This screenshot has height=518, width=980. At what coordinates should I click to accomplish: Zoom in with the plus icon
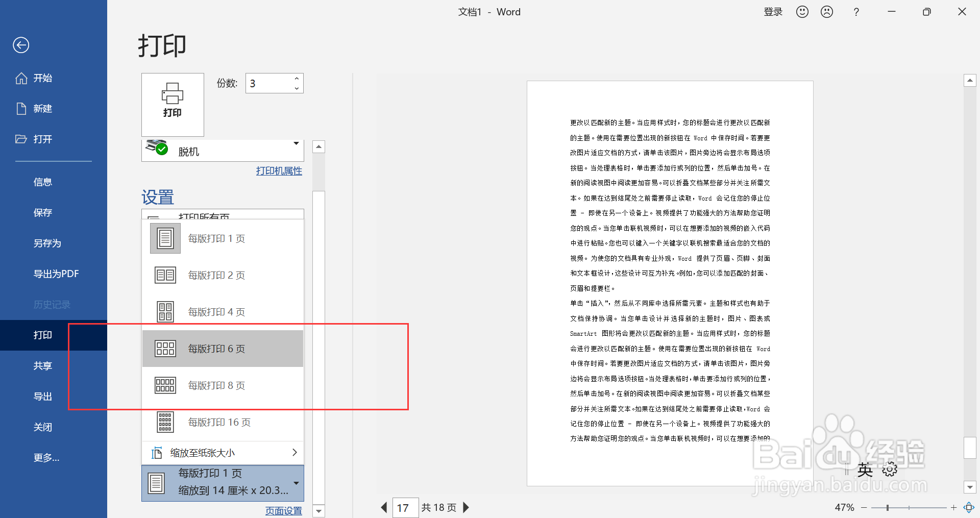tap(953, 507)
